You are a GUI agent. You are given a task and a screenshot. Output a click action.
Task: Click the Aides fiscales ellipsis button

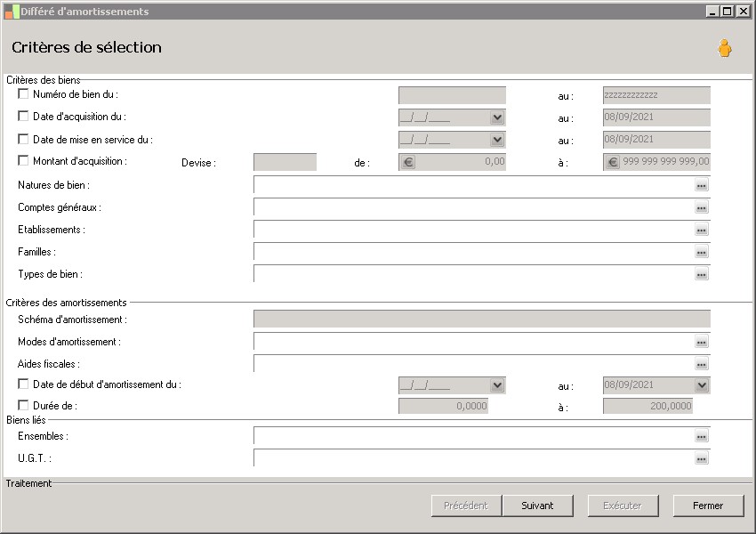pos(702,364)
